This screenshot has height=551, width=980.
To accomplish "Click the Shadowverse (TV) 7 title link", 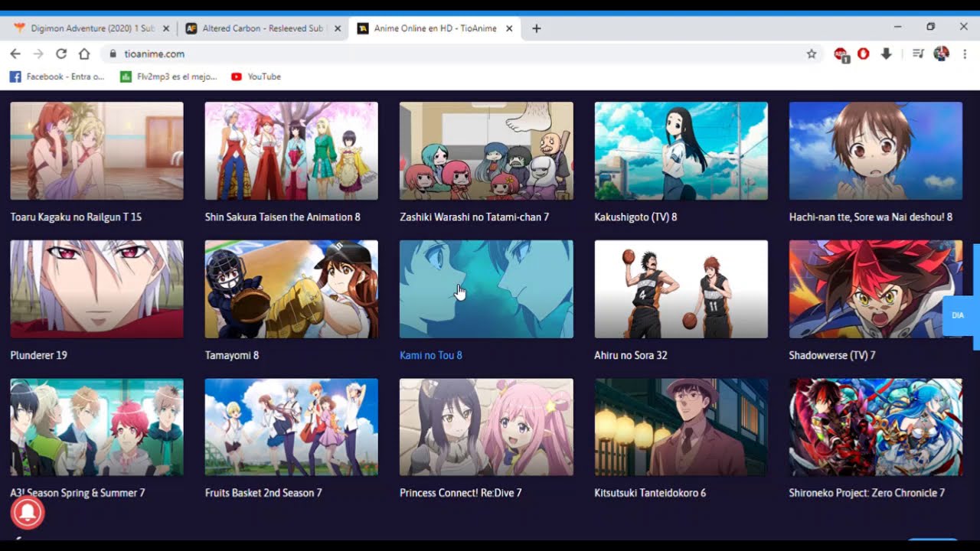I will [x=832, y=355].
